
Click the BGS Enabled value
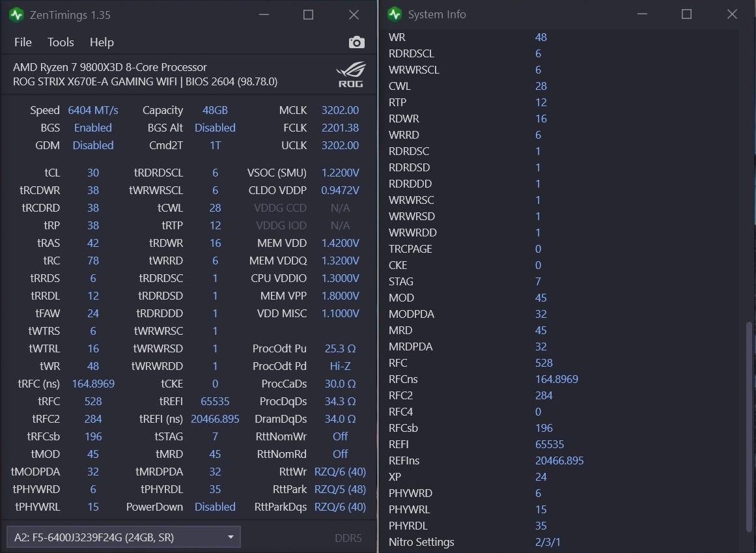(x=93, y=128)
